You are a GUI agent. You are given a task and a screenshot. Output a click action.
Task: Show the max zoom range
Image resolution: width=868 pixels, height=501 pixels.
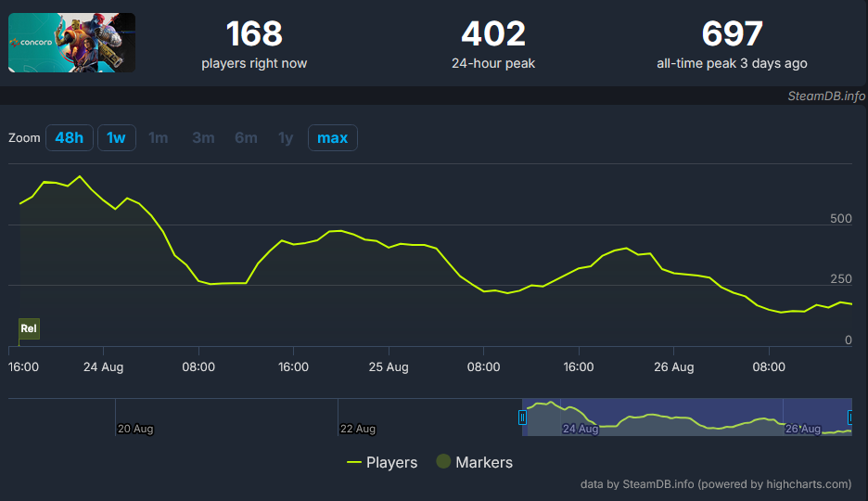pos(332,138)
